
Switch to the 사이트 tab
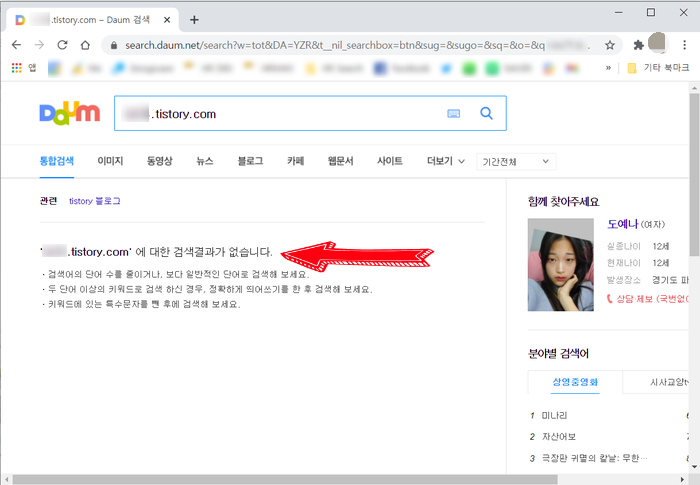[390, 161]
